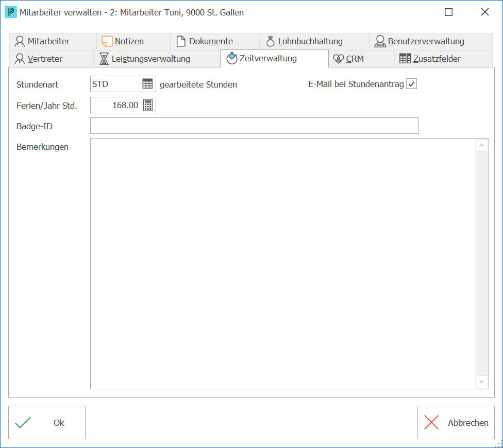Click the Dokumente page icon

click(x=181, y=41)
